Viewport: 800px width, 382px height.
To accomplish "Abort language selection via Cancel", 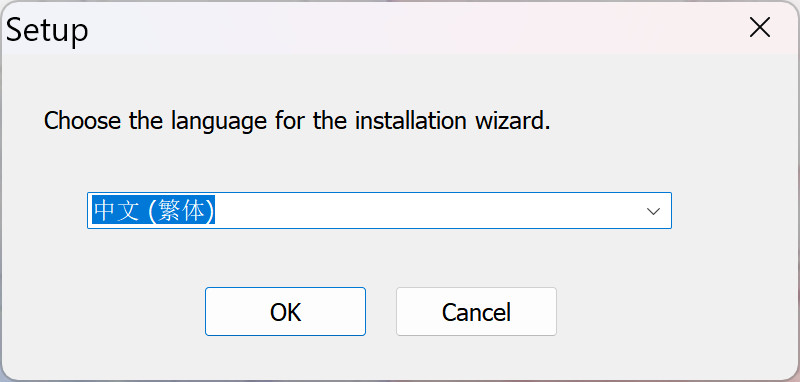I will [476, 312].
